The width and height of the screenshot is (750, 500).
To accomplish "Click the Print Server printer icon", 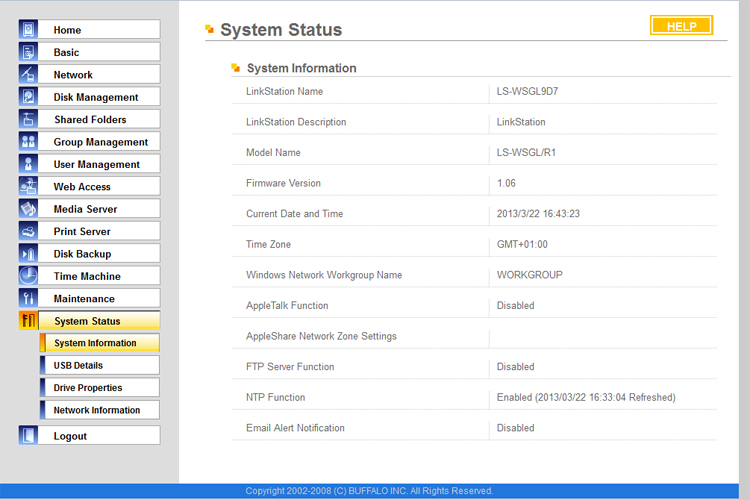I will 28,231.
